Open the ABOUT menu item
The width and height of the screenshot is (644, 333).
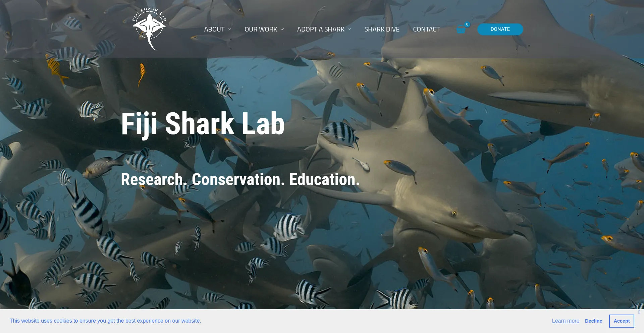(214, 30)
